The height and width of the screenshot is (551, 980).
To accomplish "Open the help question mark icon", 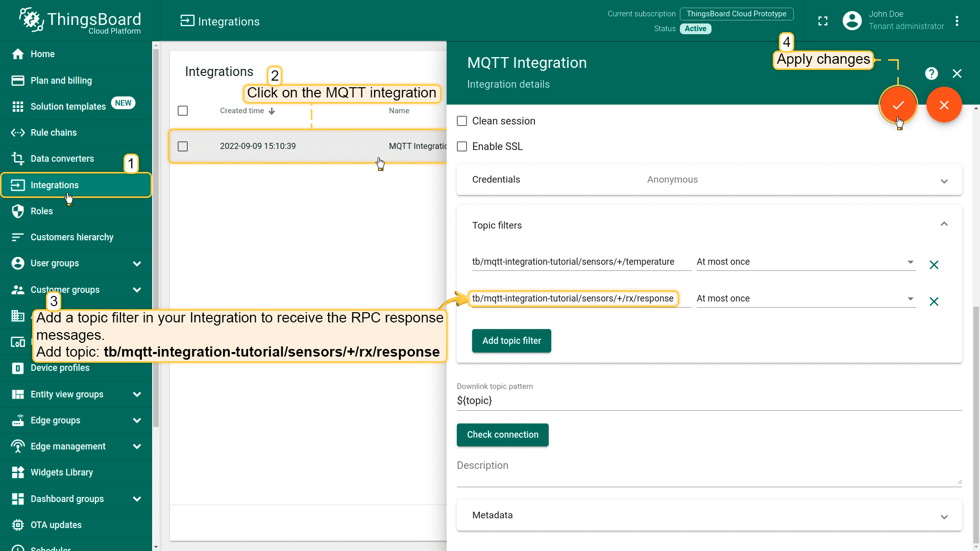I will point(931,73).
